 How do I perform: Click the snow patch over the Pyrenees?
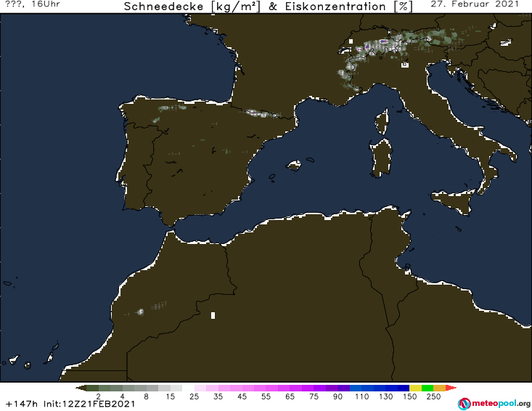261,114
